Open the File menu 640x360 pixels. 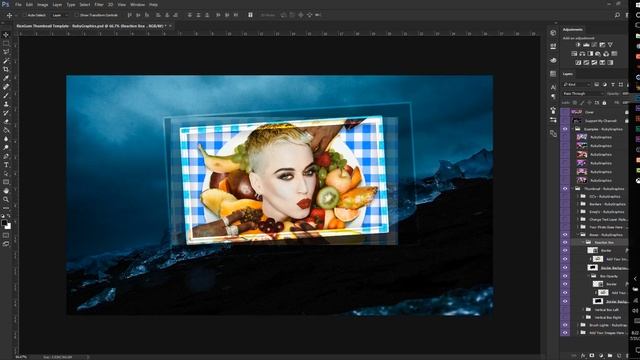click(x=18, y=4)
